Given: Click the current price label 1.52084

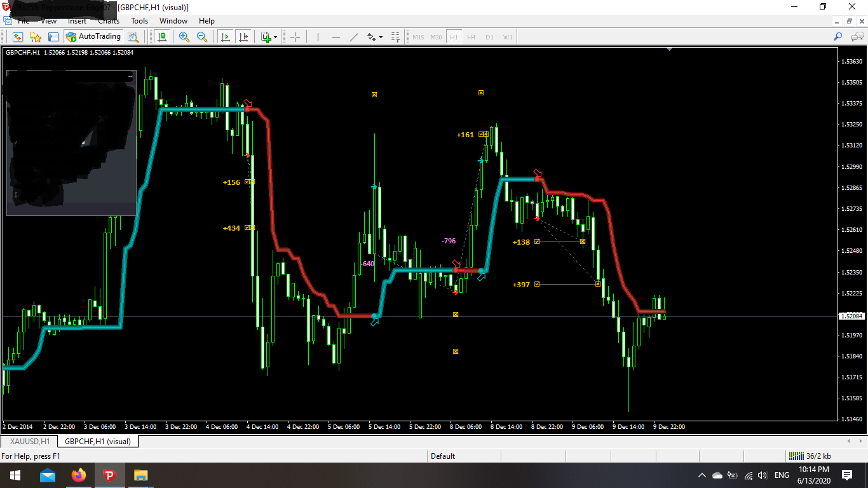Looking at the screenshot, I should point(851,316).
